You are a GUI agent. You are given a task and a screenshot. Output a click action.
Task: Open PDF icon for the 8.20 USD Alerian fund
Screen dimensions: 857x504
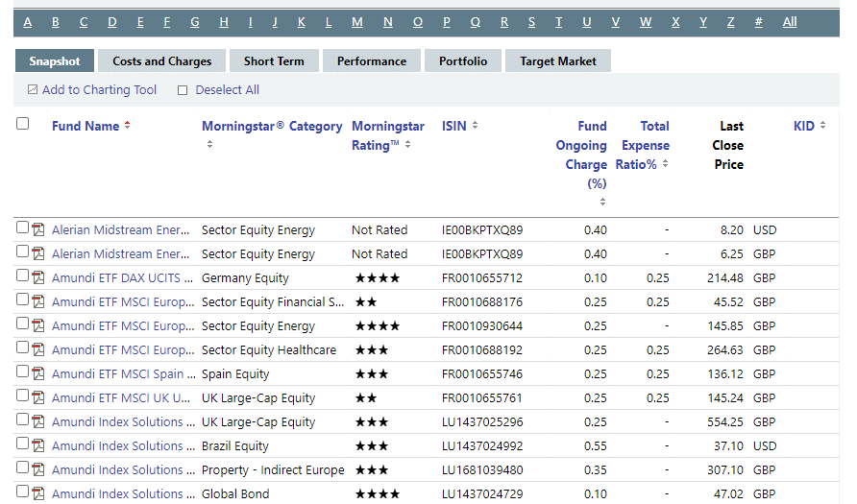(38, 229)
